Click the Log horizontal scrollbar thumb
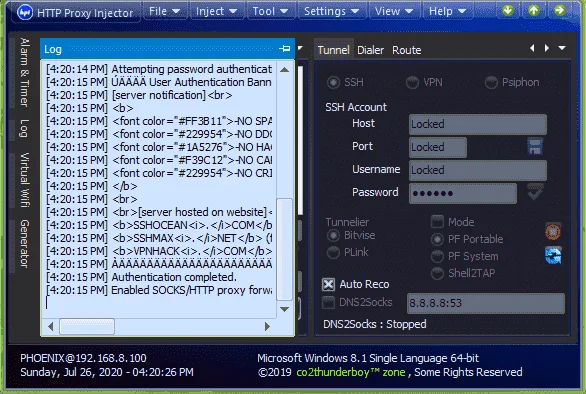Image resolution: width=586 pixels, height=394 pixels. [x=87, y=327]
